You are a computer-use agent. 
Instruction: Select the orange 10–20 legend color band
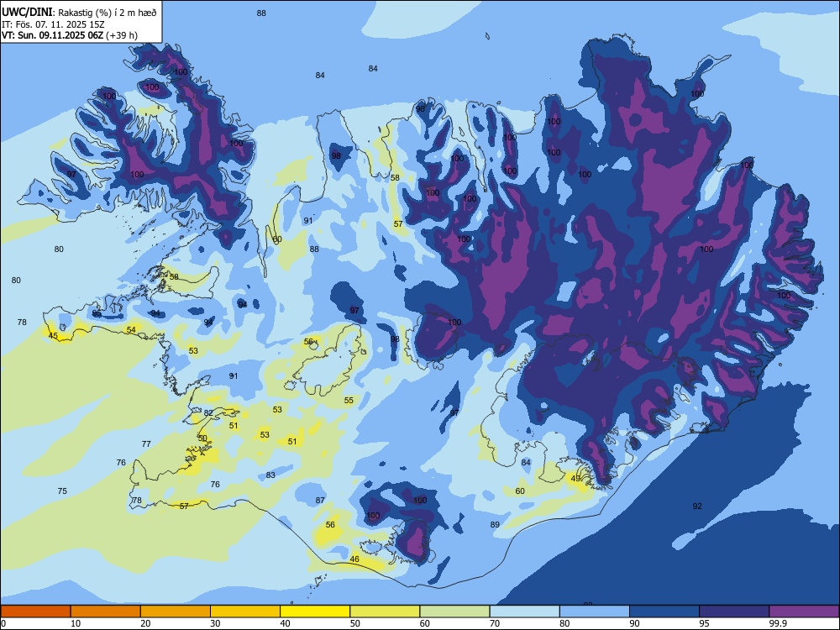[x=106, y=612]
